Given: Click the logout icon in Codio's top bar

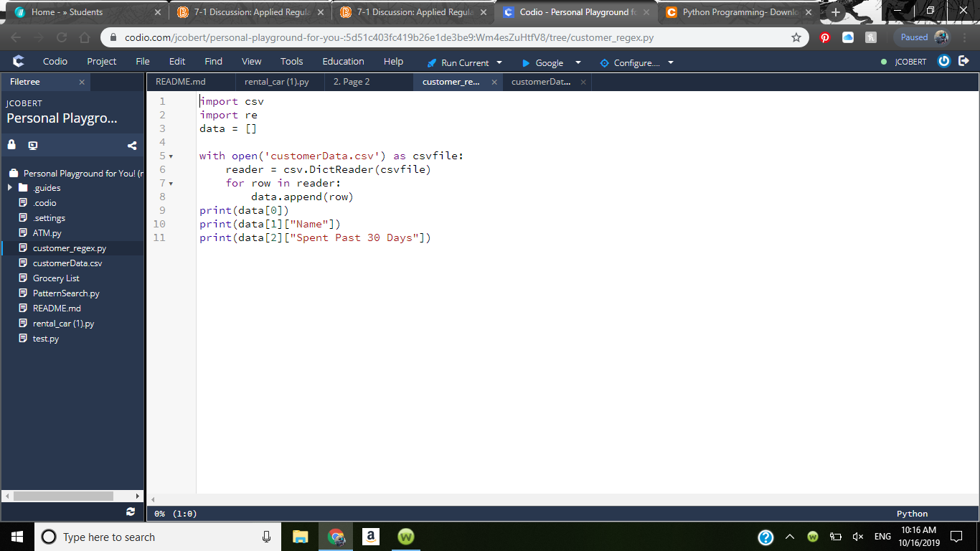Looking at the screenshot, I should click(x=963, y=61).
